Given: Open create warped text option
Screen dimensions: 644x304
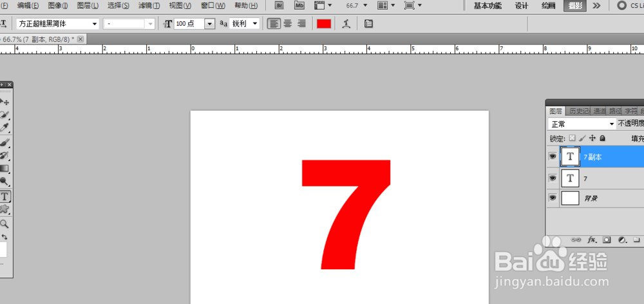Looking at the screenshot, I should tap(347, 24).
